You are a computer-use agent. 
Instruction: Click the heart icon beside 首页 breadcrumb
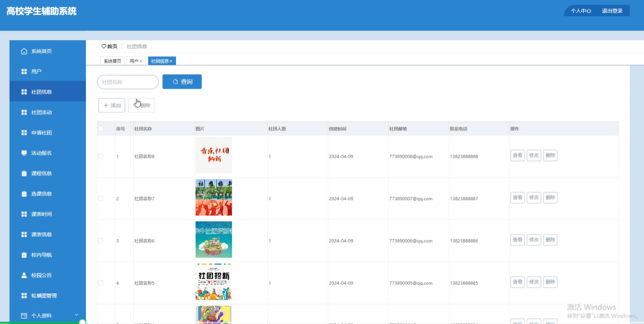104,46
